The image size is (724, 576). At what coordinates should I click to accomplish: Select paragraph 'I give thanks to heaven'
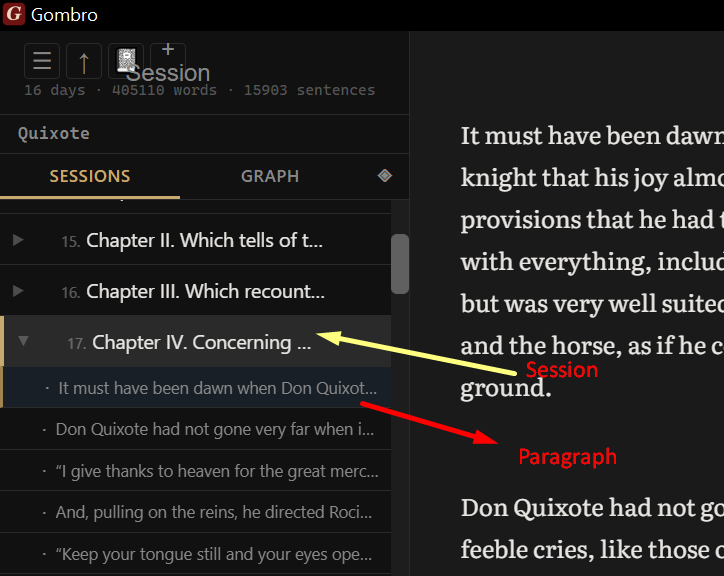196,471
